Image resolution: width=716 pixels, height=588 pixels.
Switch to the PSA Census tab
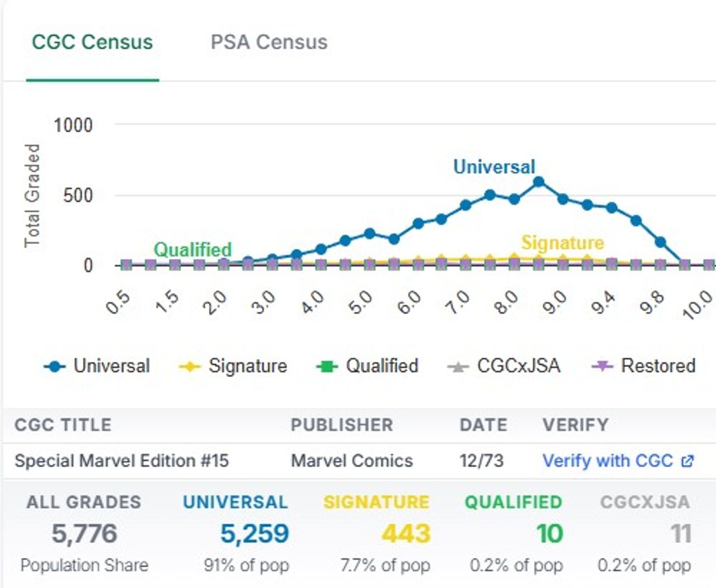pyautogui.click(x=268, y=42)
